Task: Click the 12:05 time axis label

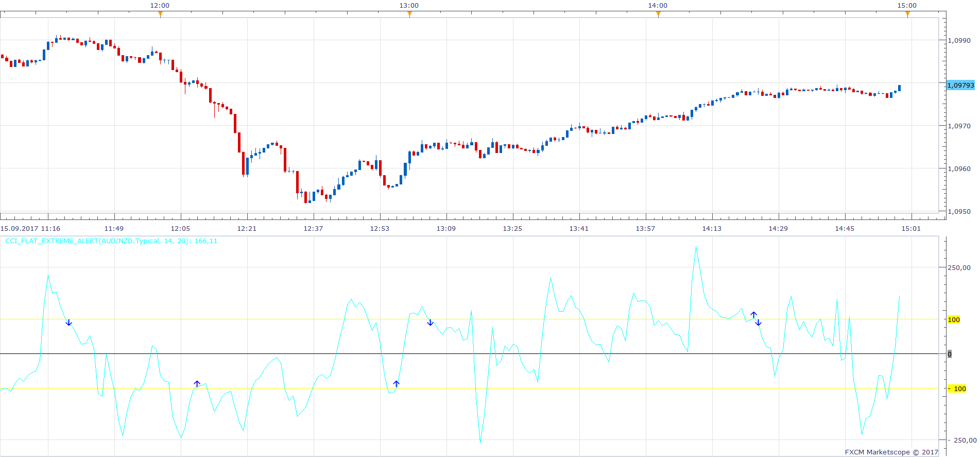Action: pos(180,228)
